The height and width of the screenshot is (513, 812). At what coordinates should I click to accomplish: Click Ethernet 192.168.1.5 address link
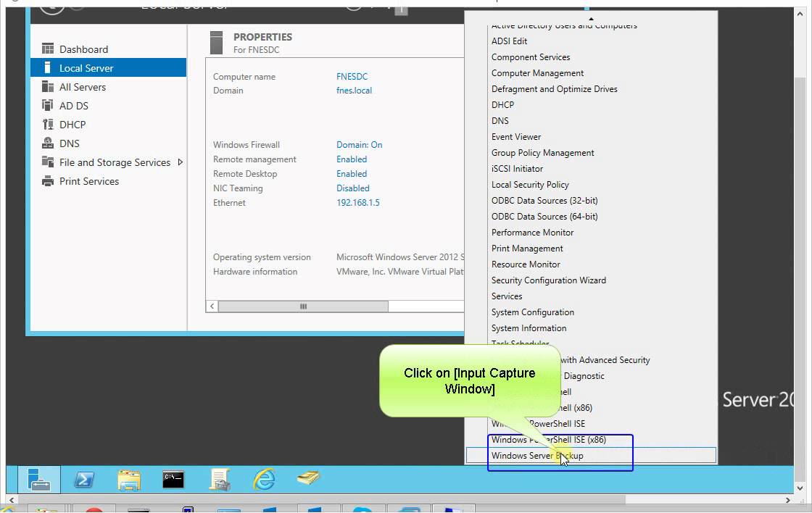point(358,202)
